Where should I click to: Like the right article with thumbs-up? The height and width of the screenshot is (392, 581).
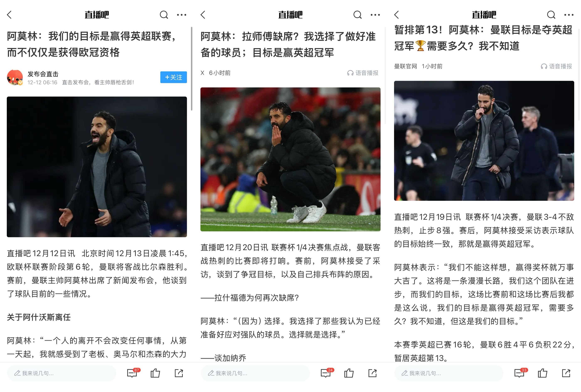[x=542, y=373]
